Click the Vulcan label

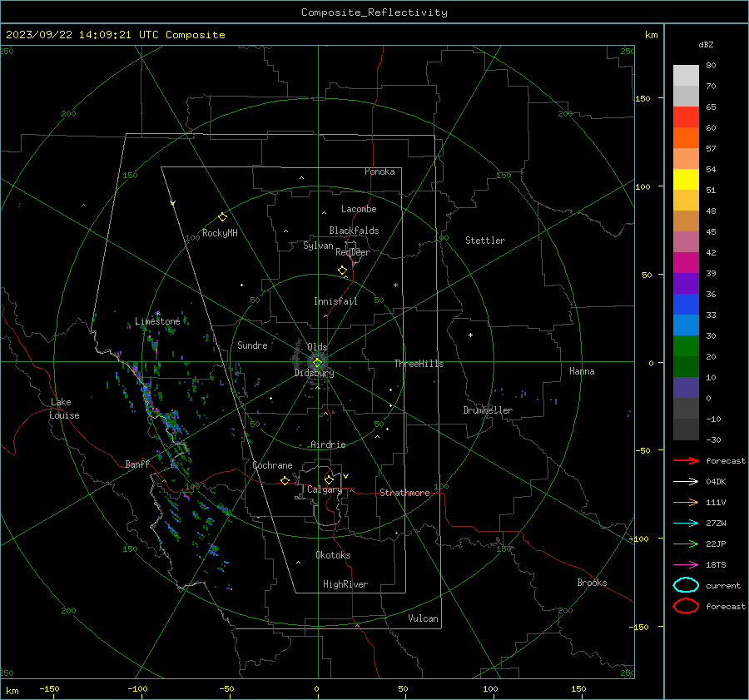(423, 618)
